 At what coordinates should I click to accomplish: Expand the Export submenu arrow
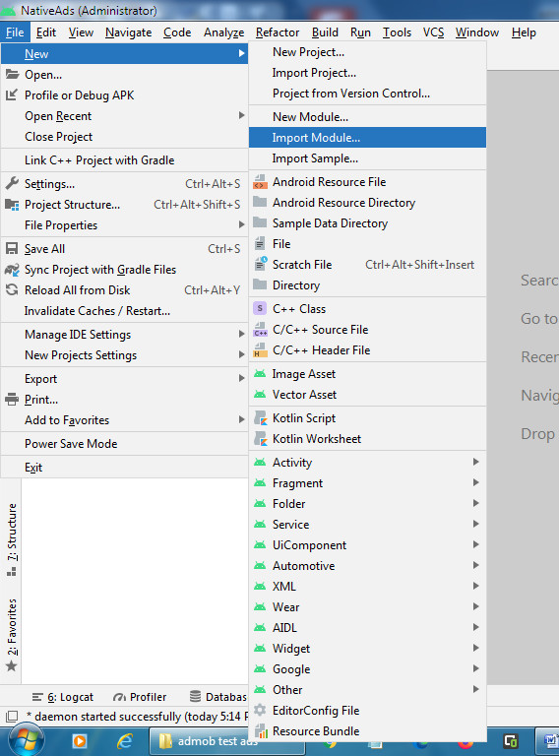[x=241, y=378]
